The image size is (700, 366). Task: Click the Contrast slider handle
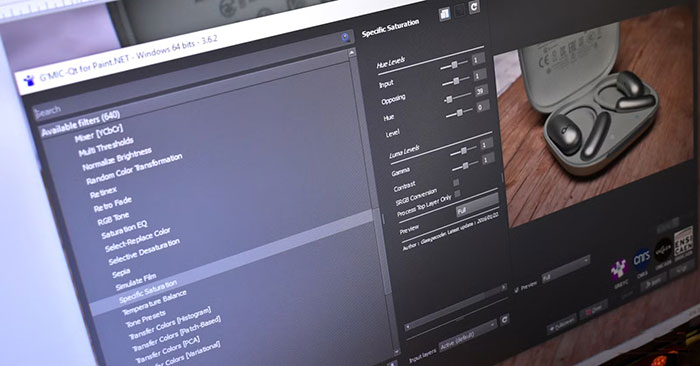tap(465, 165)
